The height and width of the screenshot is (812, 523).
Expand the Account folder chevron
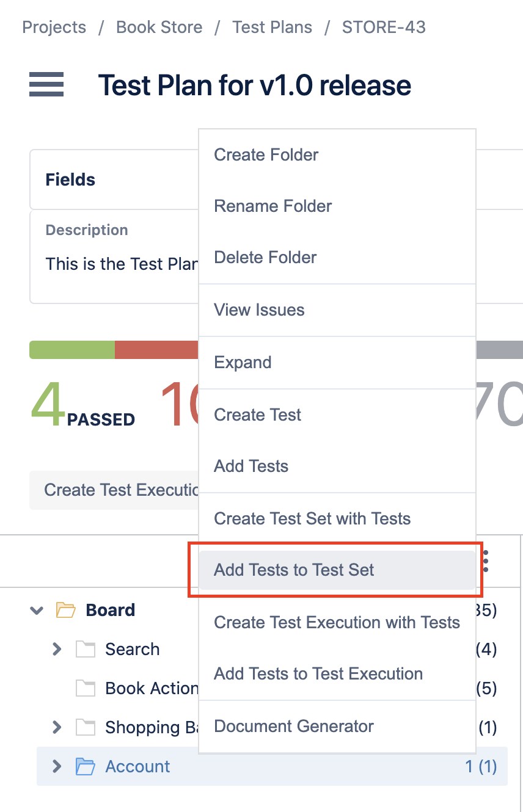point(57,766)
